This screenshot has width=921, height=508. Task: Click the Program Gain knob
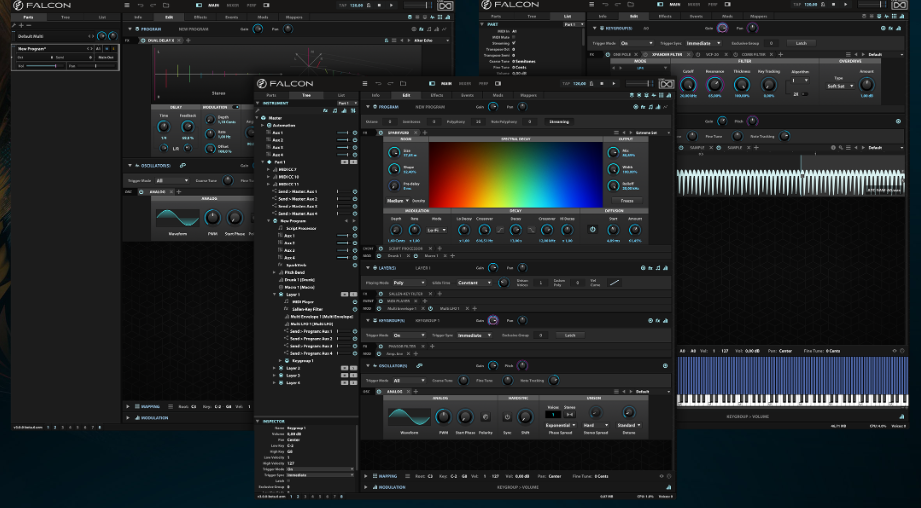click(494, 106)
